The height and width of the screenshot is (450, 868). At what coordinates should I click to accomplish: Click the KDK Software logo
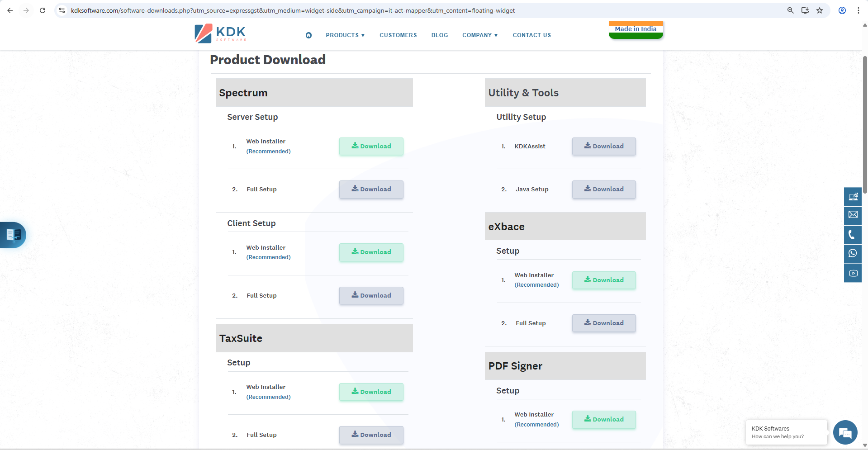[220, 33]
